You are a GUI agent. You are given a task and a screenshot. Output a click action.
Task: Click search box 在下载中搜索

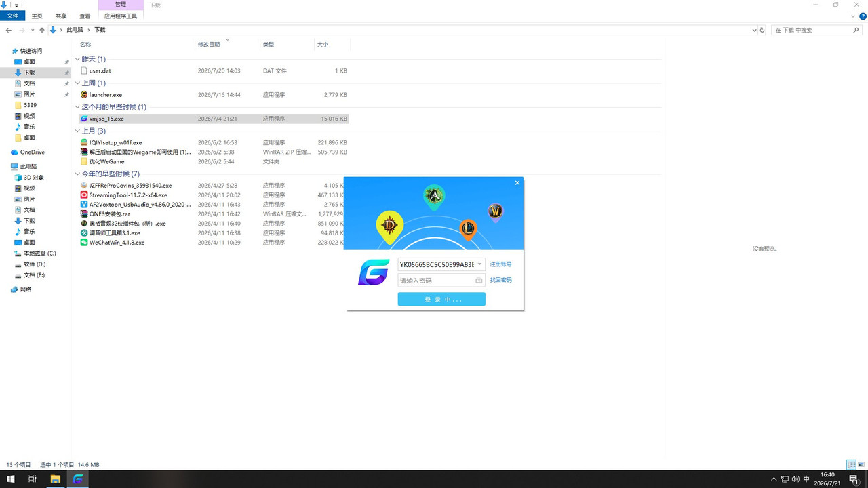816,30
